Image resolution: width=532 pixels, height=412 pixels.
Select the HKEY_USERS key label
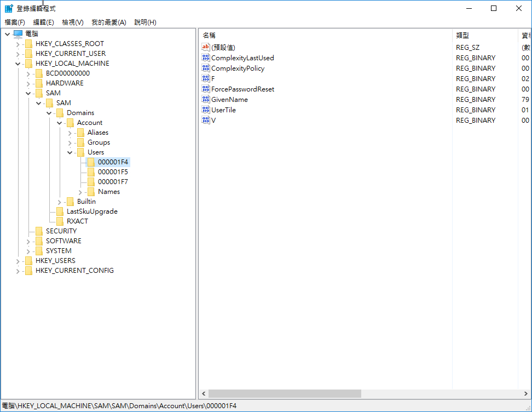55,261
